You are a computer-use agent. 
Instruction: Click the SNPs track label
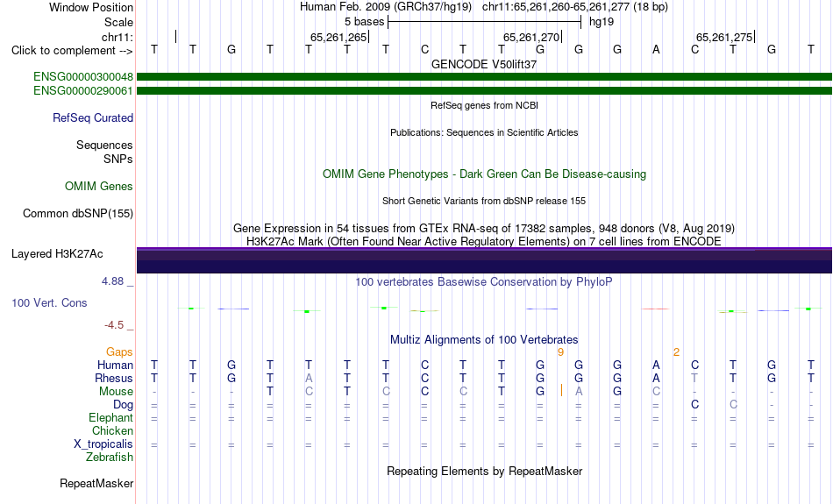click(x=118, y=159)
